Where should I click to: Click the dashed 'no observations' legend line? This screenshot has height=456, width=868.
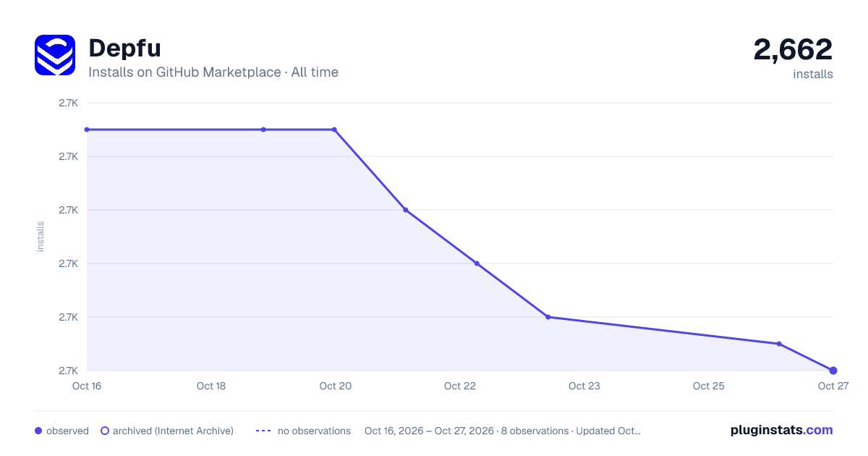click(x=263, y=431)
